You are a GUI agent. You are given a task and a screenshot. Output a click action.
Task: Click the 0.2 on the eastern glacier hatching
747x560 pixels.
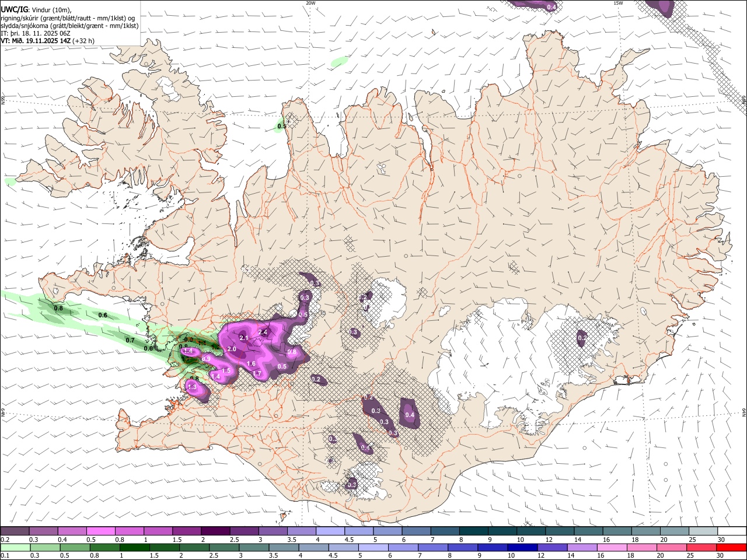point(582,338)
